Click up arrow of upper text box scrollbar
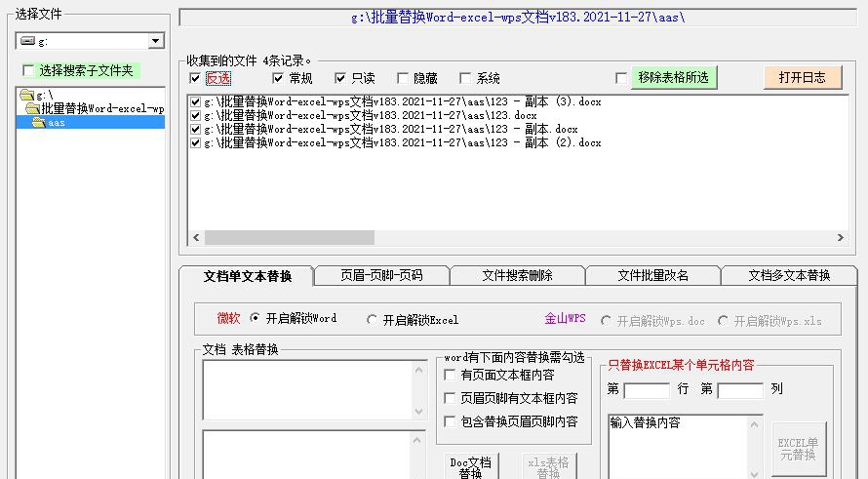The height and width of the screenshot is (479, 868). tap(418, 370)
